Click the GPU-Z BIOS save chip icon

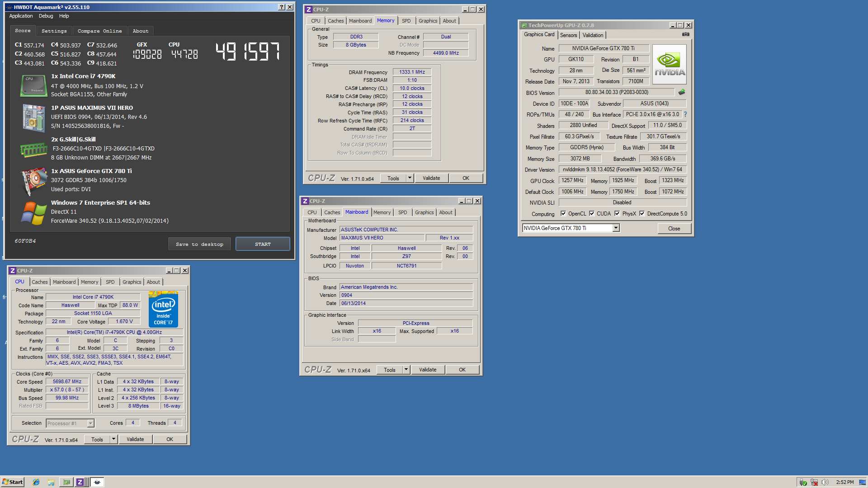pos(682,92)
